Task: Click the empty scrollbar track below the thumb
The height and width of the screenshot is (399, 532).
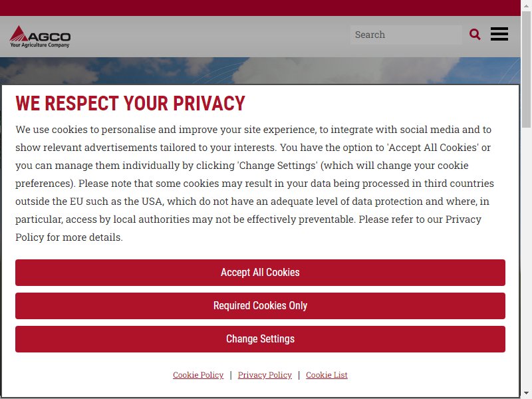Action: (526, 258)
